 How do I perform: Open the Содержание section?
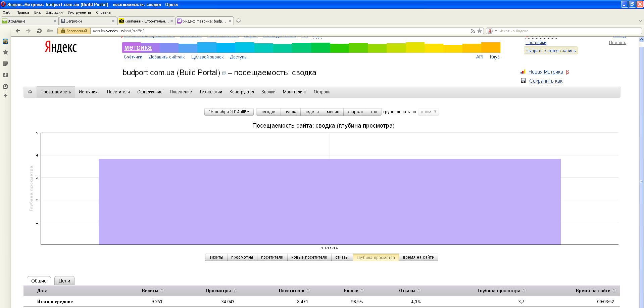pos(150,92)
